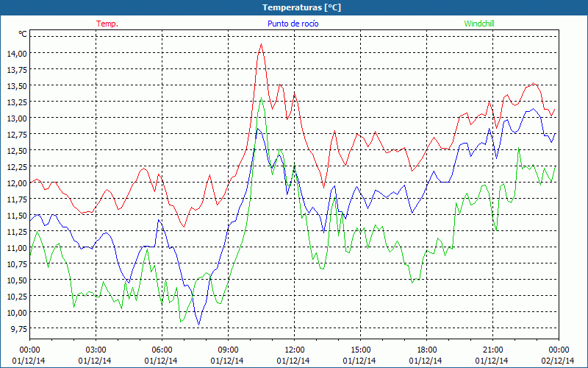588x368 pixels.
Task: Click the 10,50 y-axis value
Action: tap(17, 280)
